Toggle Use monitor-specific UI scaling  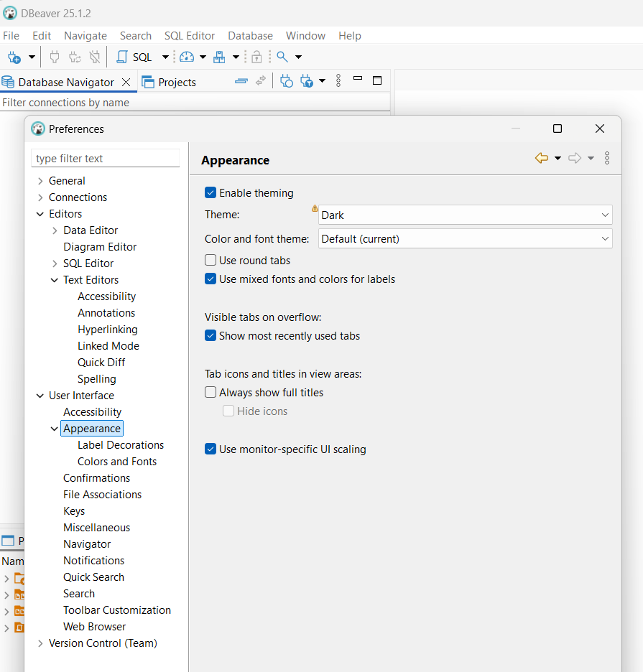pyautogui.click(x=211, y=449)
